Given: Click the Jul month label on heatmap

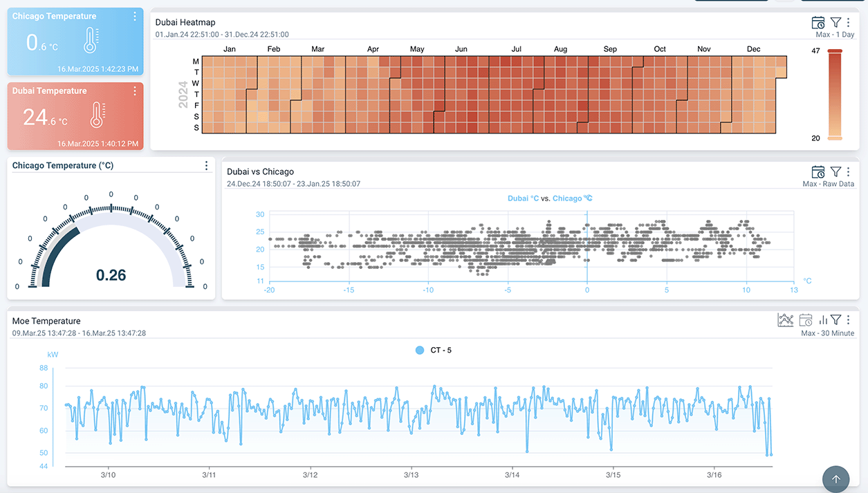Looking at the screenshot, I should point(516,49).
